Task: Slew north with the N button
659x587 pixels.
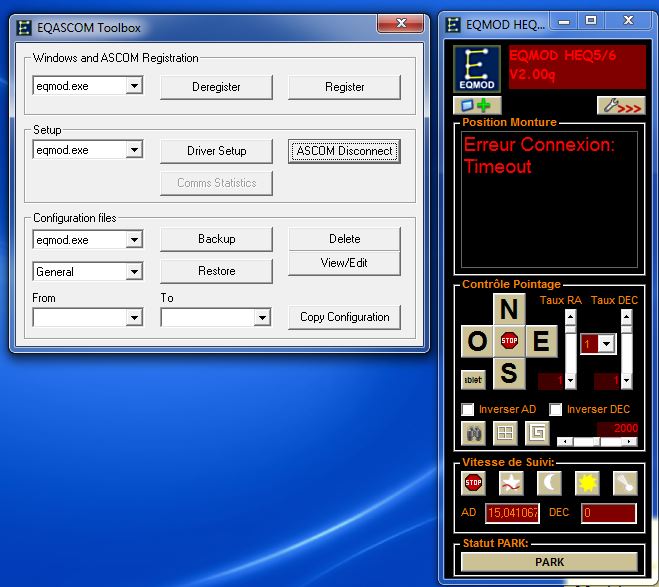Action: click(509, 309)
